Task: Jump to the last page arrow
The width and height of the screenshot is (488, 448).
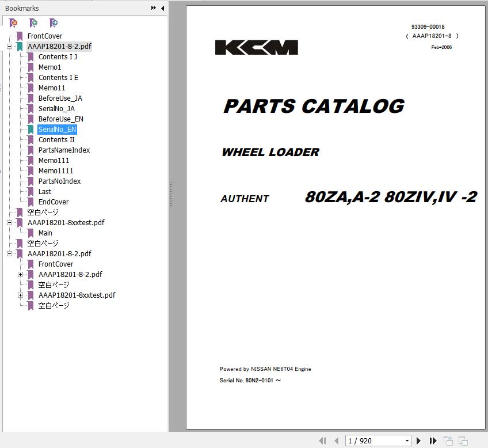Action: (x=433, y=441)
